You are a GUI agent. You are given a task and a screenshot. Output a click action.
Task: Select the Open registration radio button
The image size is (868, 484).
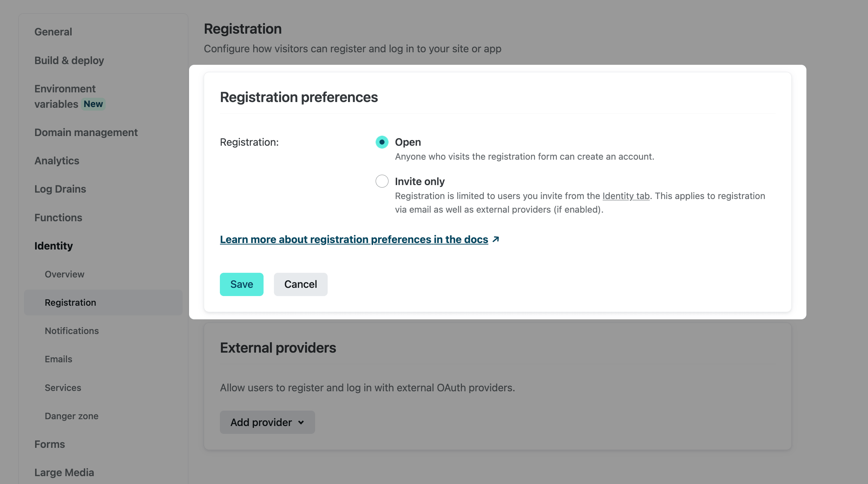click(x=382, y=142)
